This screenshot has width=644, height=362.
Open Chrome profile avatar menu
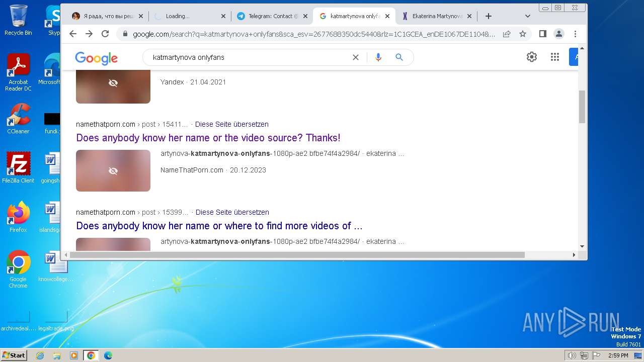(559, 34)
